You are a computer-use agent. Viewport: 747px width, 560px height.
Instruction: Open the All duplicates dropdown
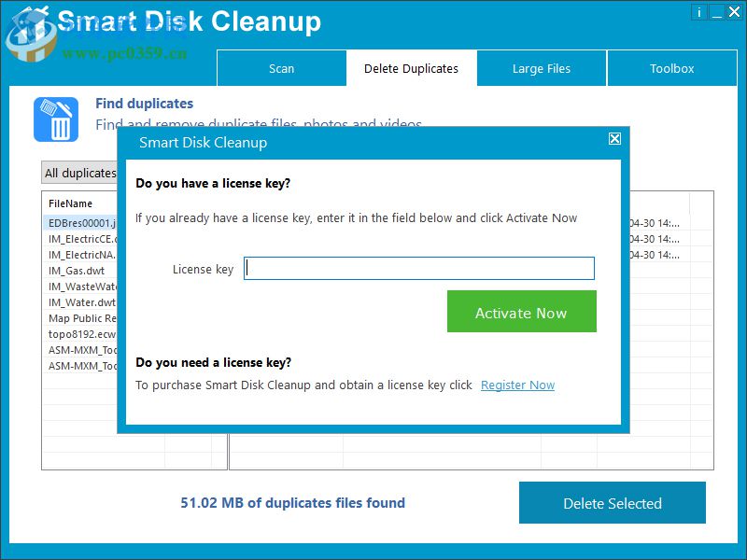[79, 173]
